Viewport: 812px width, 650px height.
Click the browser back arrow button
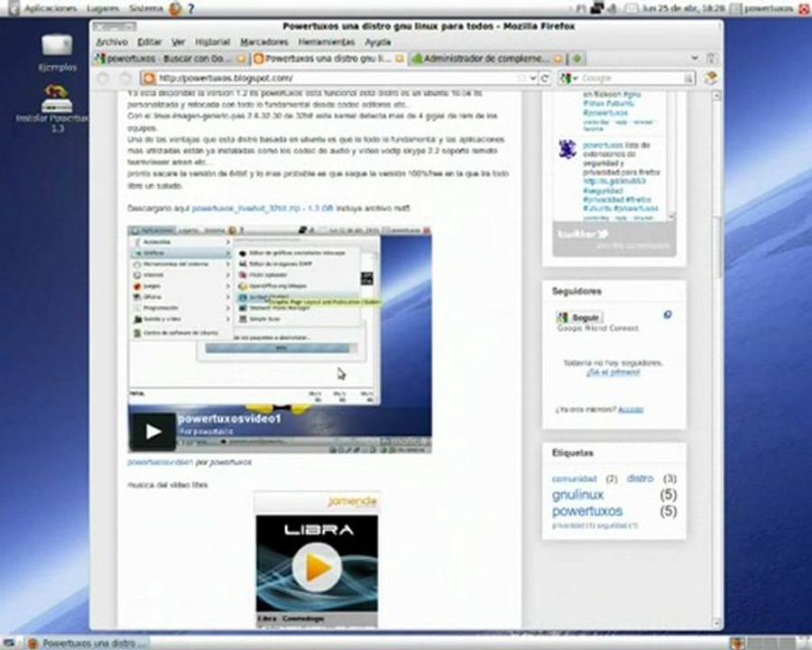(104, 79)
